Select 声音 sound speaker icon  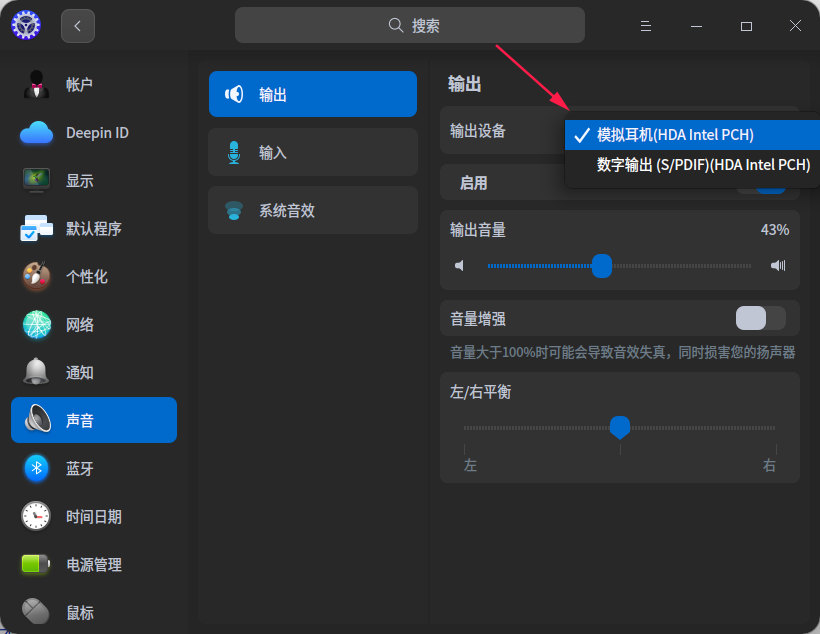(38, 420)
